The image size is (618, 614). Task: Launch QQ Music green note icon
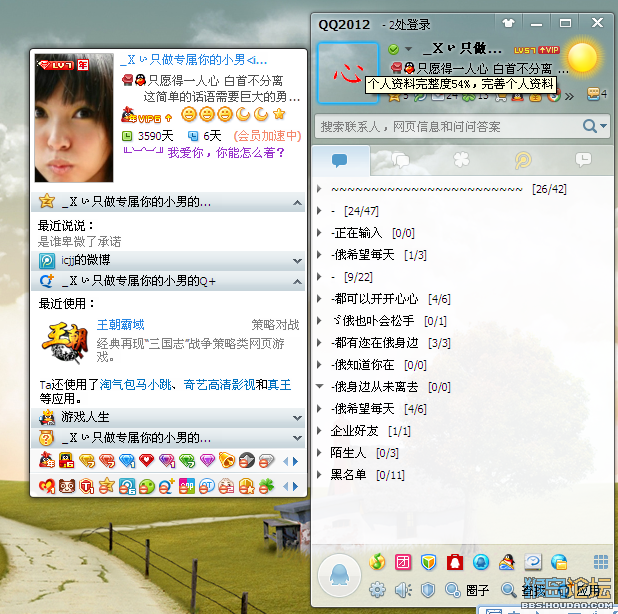(x=377, y=562)
